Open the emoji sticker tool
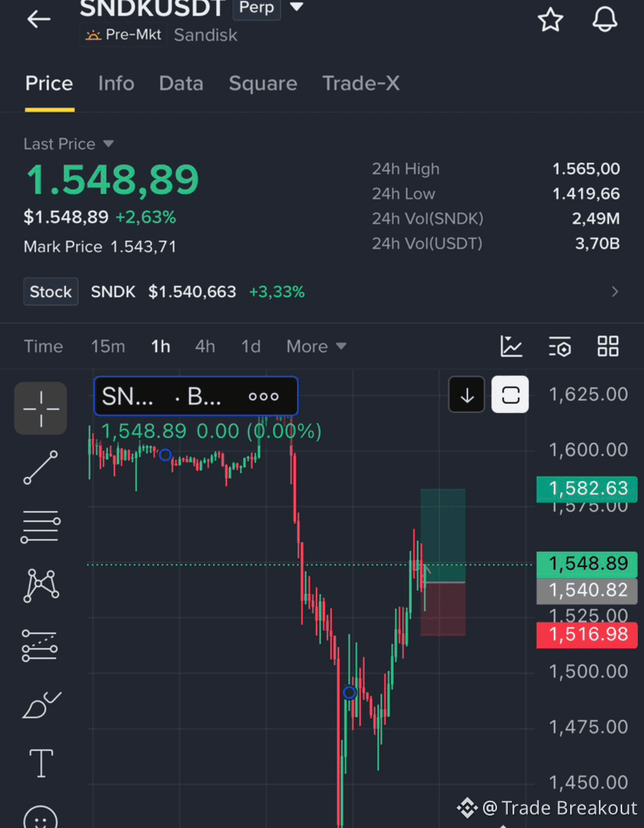This screenshot has height=828, width=644. [40, 816]
